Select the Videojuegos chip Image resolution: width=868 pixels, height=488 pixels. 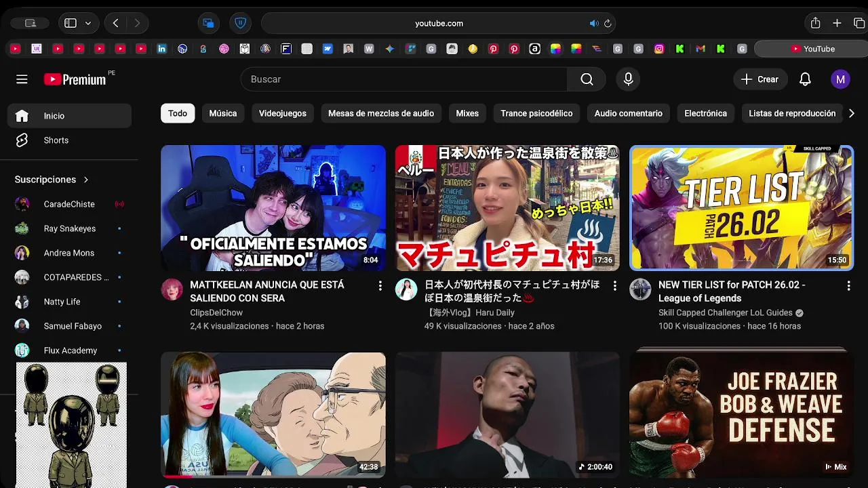[x=283, y=113]
